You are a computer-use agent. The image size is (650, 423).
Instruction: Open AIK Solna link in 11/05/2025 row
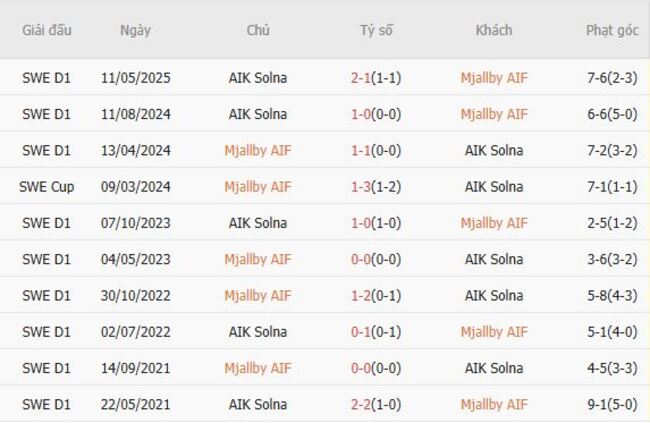point(258,78)
